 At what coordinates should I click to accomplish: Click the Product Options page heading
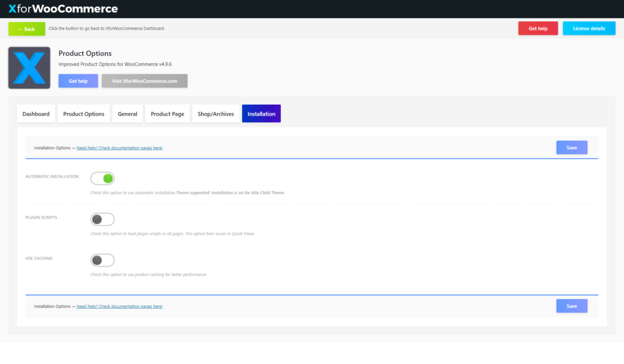85,53
